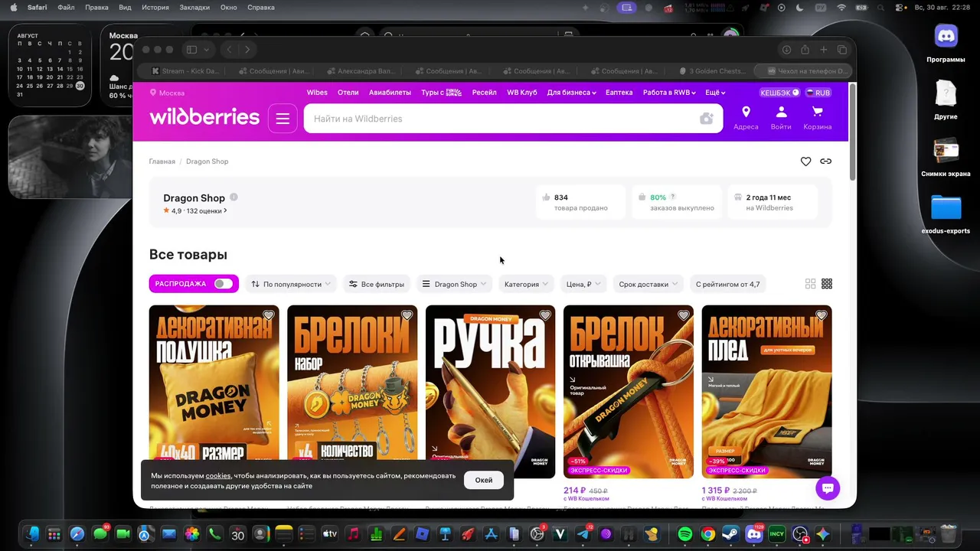Screen dimensions: 980x551
Task: Expand the Для бизнеса menu
Action: point(571,93)
